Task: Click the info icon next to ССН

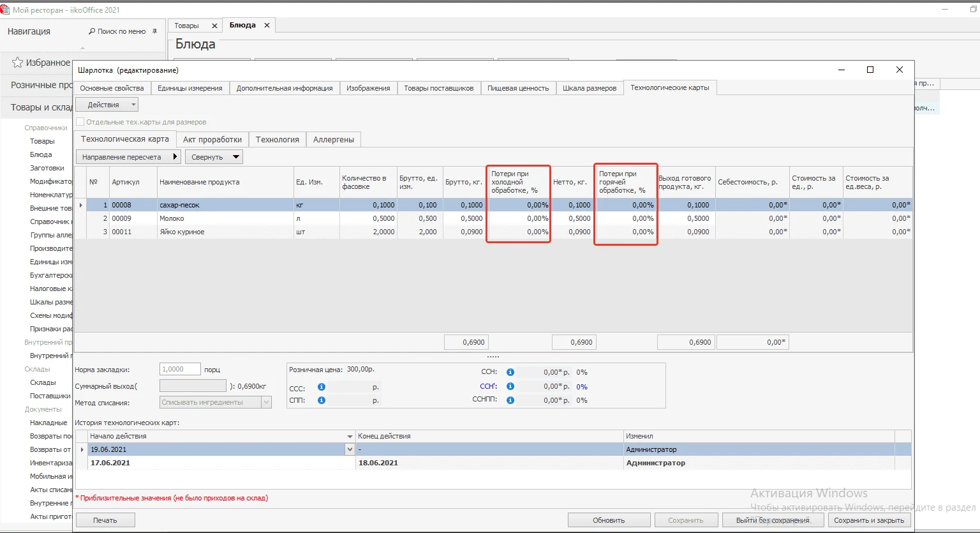Action: (x=510, y=372)
